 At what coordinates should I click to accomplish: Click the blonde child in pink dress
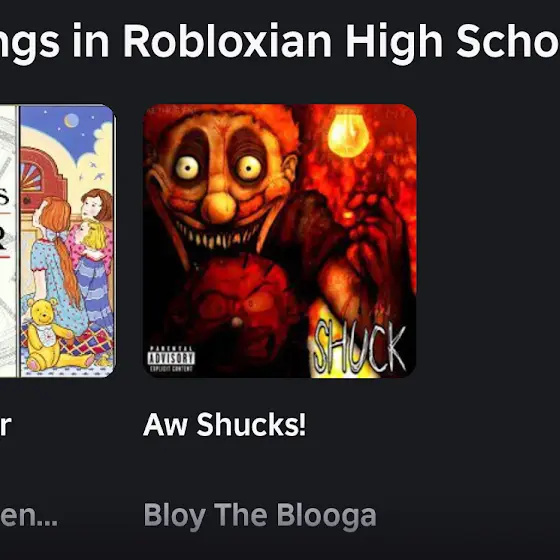[x=94, y=250]
